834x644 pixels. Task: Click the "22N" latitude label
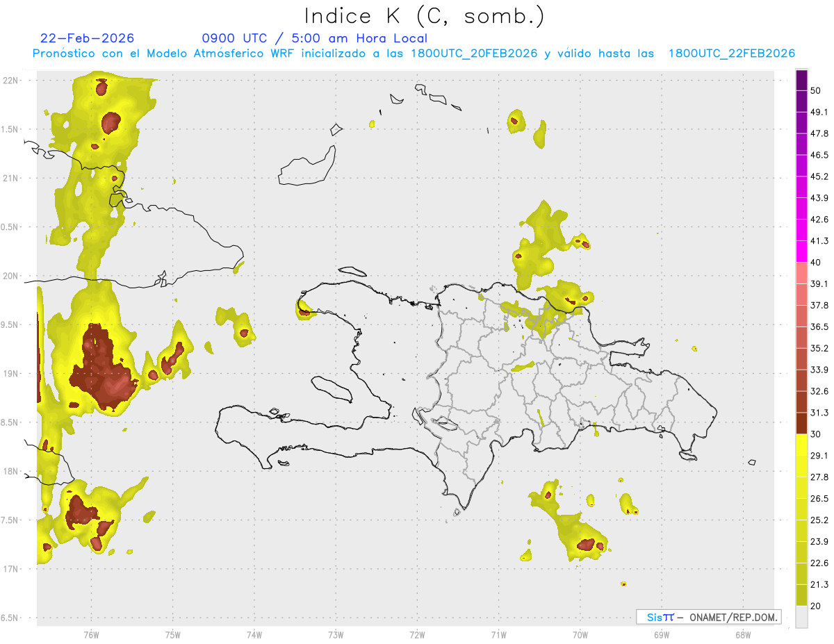(x=11, y=80)
